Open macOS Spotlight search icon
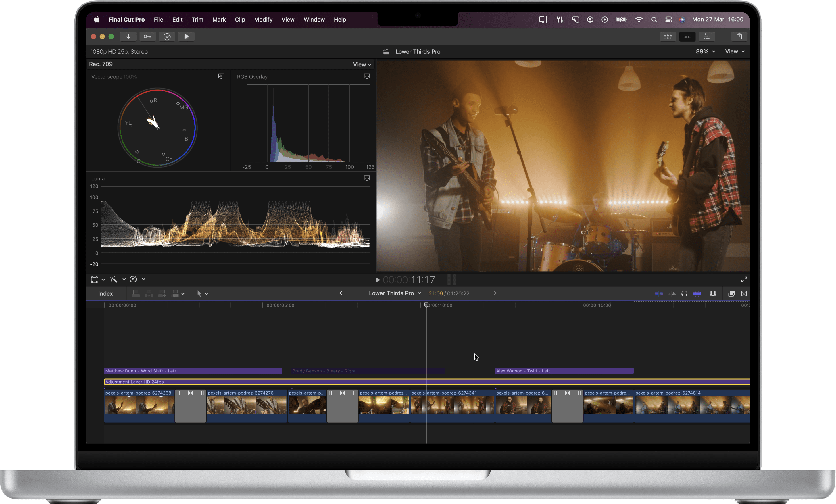This screenshot has width=836, height=504. (x=654, y=20)
